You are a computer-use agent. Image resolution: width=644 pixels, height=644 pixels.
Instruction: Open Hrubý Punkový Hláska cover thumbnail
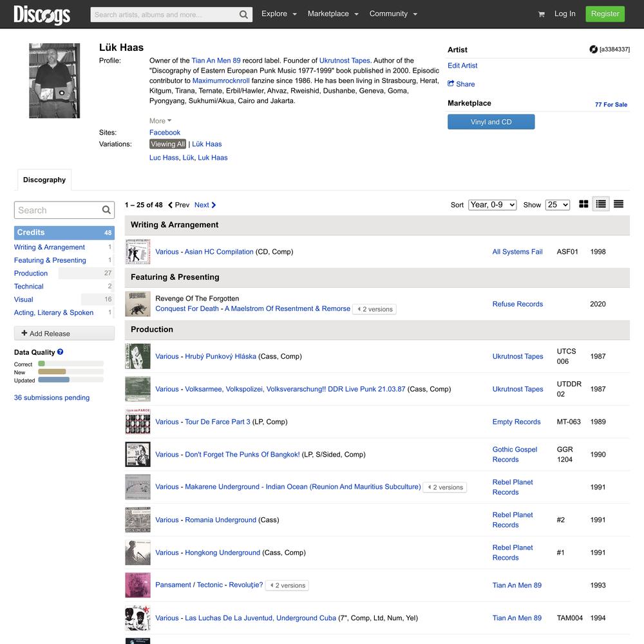138,357
